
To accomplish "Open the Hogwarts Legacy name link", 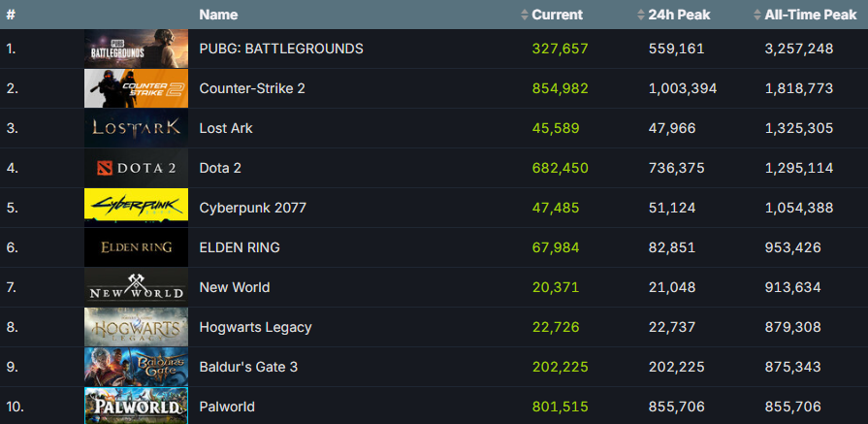I will click(255, 328).
